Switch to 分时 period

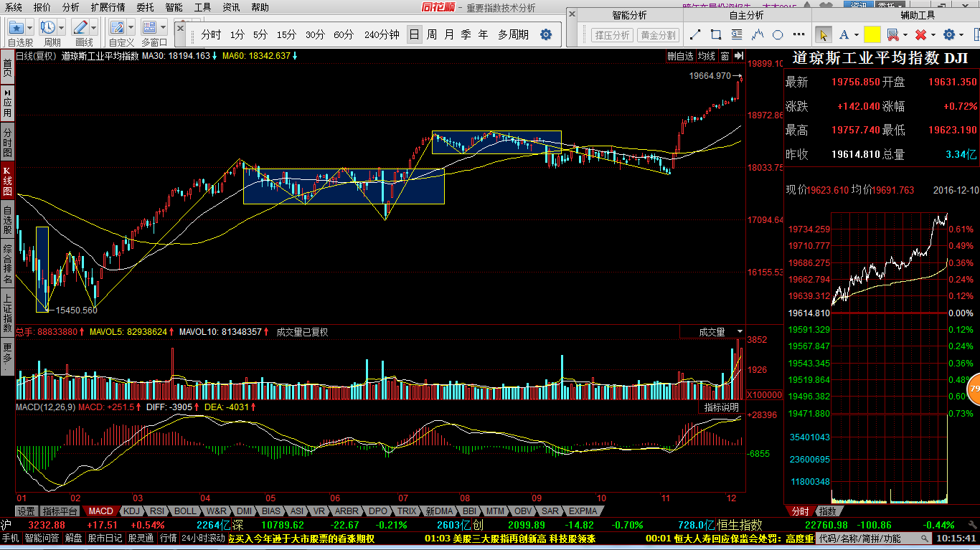[x=211, y=34]
